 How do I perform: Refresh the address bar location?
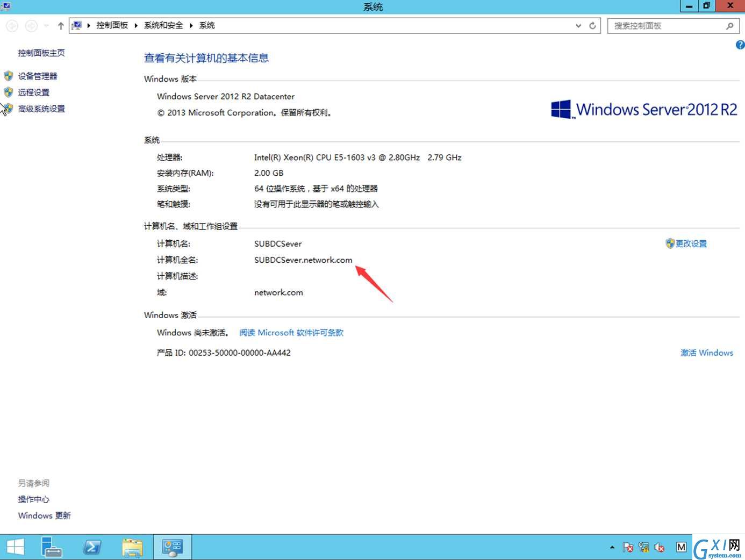pos(592,26)
